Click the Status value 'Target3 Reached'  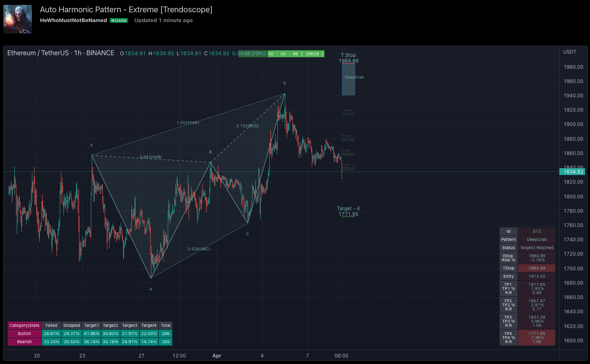coord(537,248)
